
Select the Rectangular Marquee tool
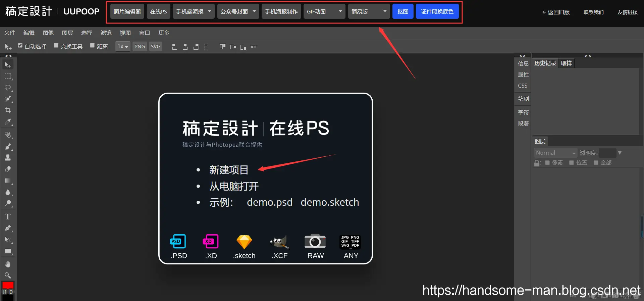8,76
